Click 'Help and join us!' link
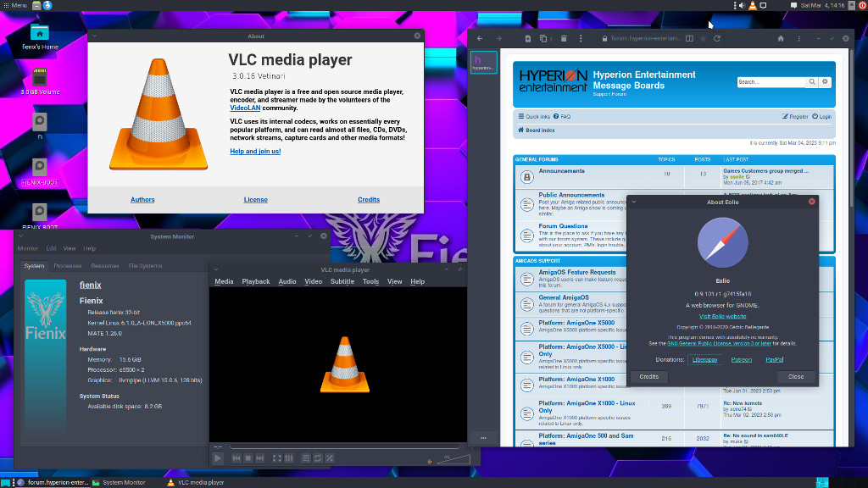Image resolution: width=868 pixels, height=488 pixels. pyautogui.click(x=255, y=151)
